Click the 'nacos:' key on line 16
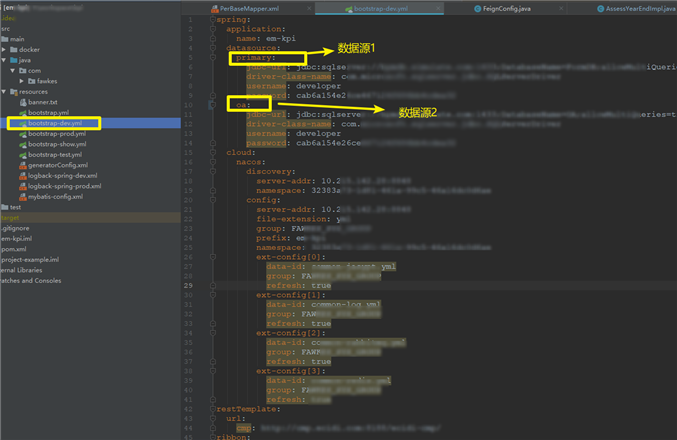The height and width of the screenshot is (440, 677). click(x=251, y=162)
